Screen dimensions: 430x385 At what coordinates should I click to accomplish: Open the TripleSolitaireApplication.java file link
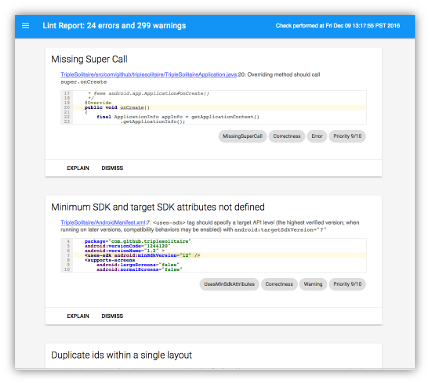pos(149,75)
